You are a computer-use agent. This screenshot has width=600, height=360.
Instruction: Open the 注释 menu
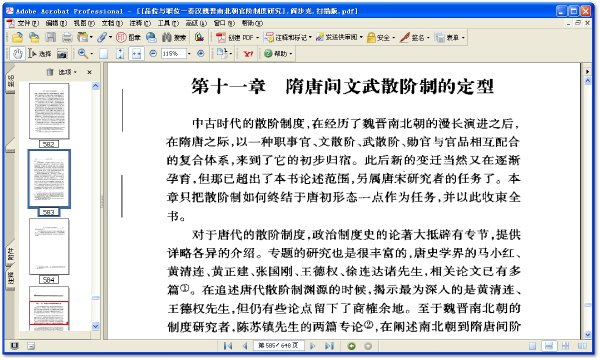point(140,23)
